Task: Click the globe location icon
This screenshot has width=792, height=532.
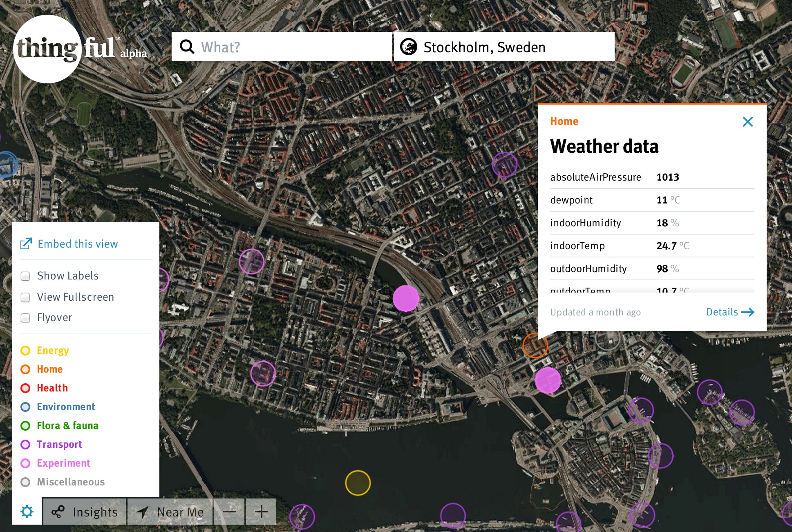Action: (x=409, y=47)
